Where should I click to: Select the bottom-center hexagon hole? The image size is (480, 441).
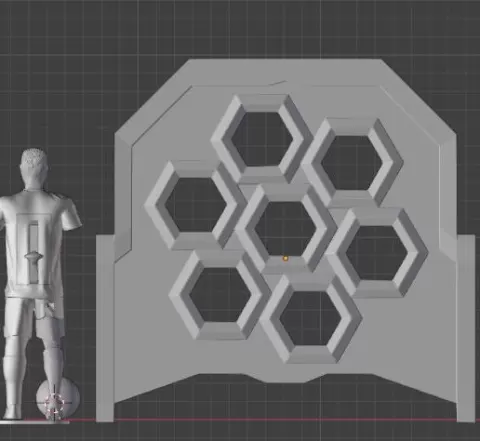[x=310, y=318]
